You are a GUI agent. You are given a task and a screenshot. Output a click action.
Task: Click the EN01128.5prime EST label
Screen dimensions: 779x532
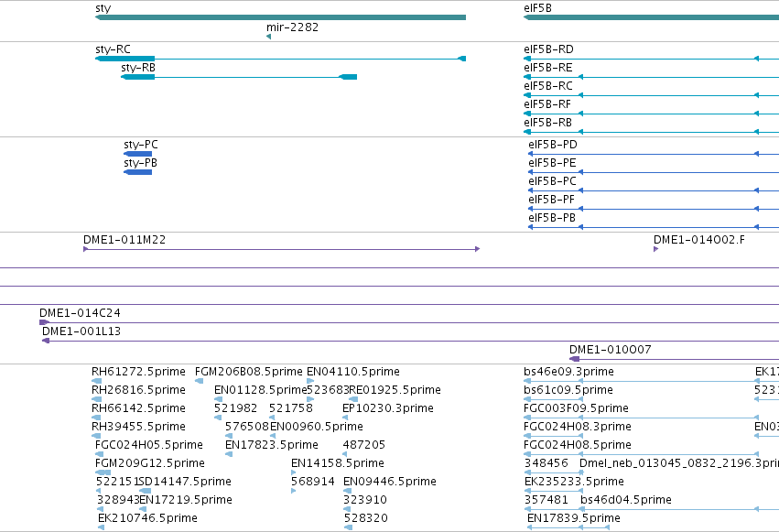coord(261,390)
